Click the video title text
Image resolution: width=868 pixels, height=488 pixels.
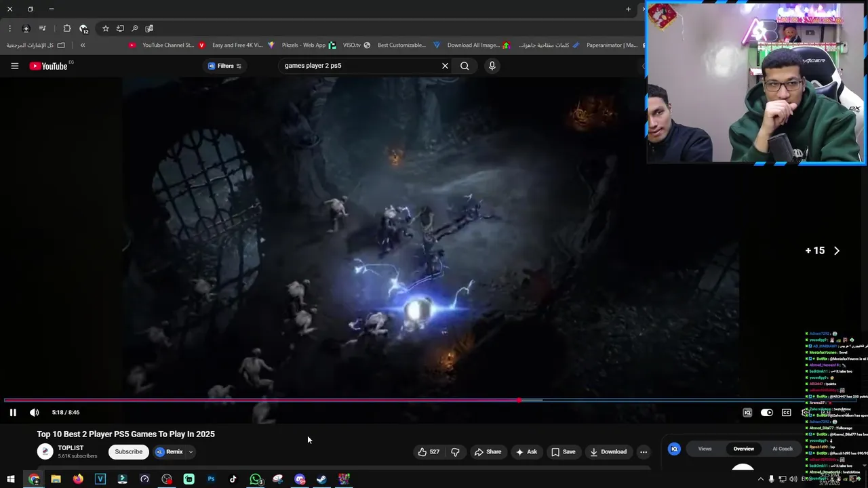click(125, 434)
